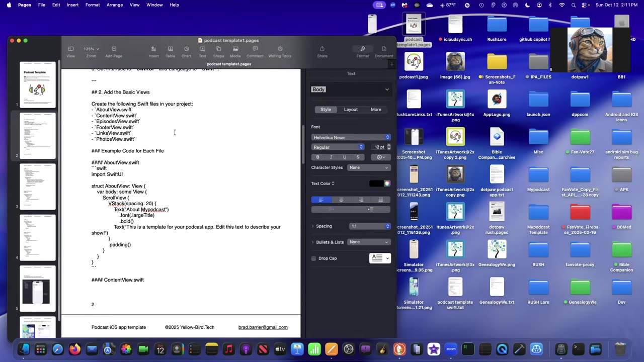Image resolution: width=644 pixels, height=362 pixels.
Task: Open the Media toolbar menu
Action: point(235,52)
